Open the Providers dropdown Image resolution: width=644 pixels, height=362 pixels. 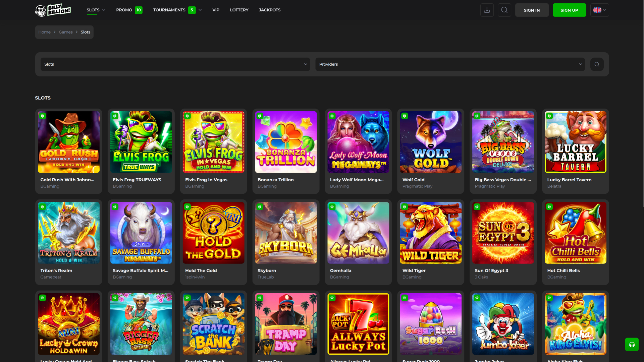[450, 64]
